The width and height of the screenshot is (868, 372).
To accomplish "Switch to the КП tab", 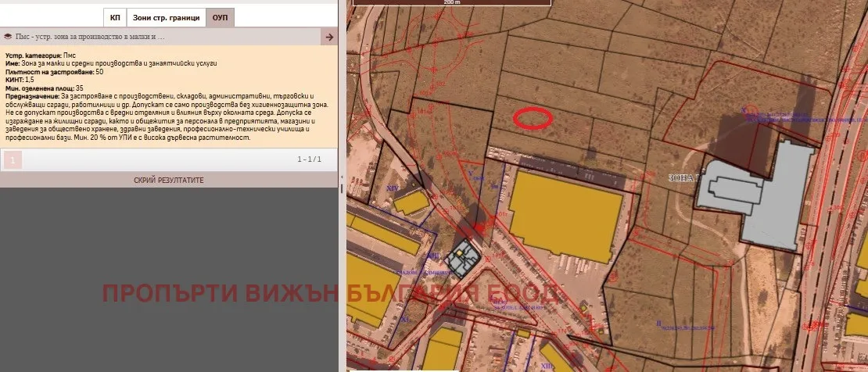I will coord(116,17).
